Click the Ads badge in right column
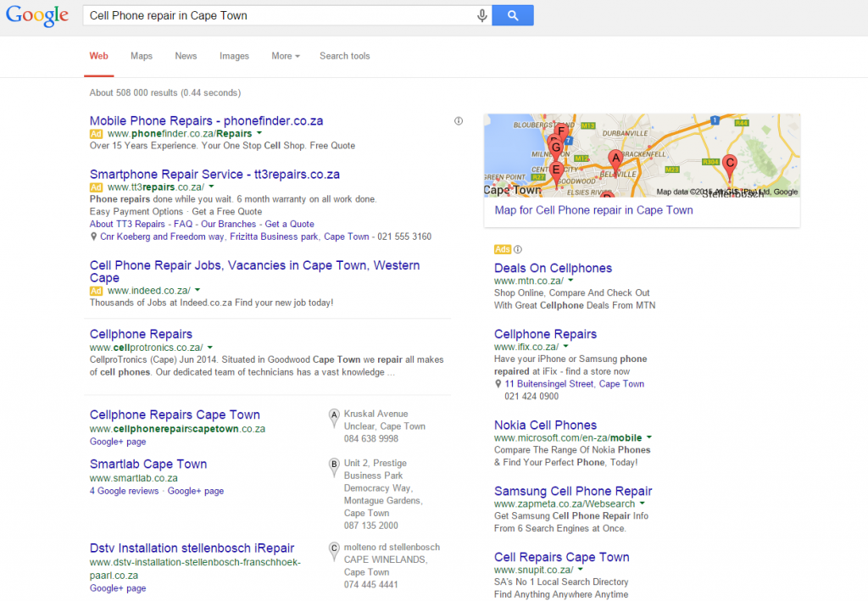 (x=502, y=249)
